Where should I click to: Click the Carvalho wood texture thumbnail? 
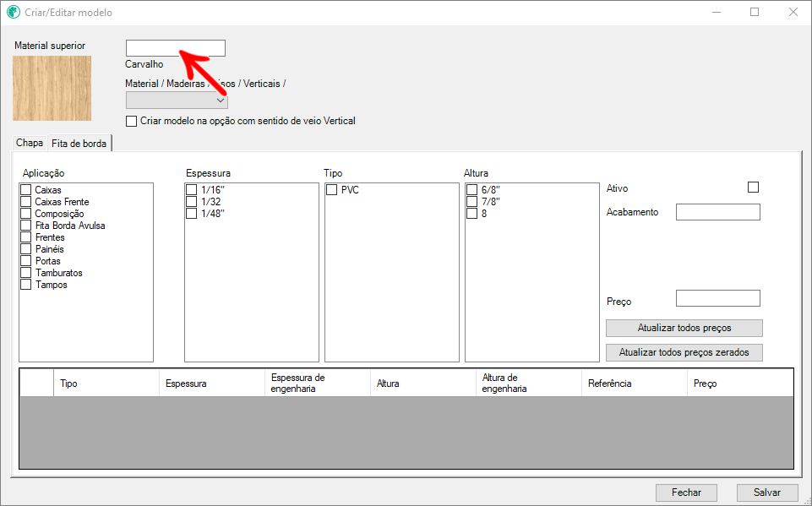click(x=52, y=88)
